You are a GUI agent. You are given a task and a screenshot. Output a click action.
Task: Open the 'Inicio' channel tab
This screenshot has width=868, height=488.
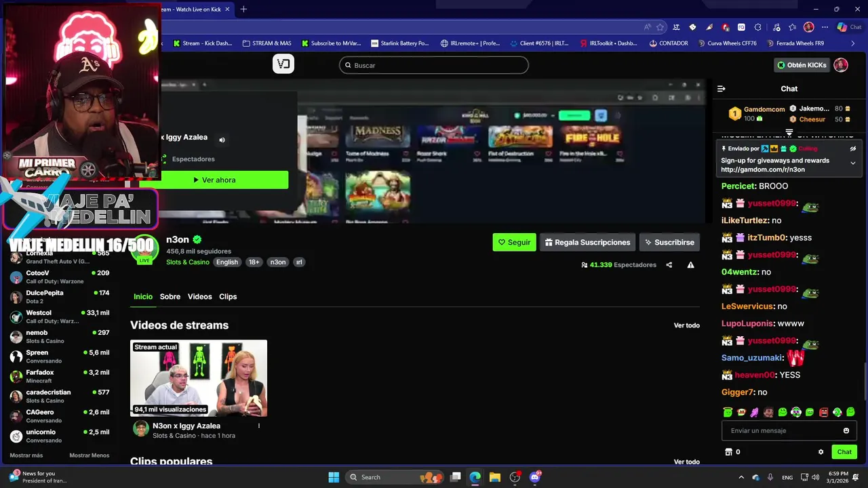click(143, 297)
